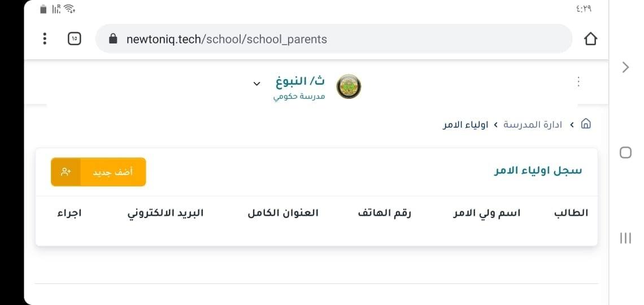Expand the school selector chevron
Image resolution: width=644 pixels, height=305 pixels.
(x=256, y=84)
